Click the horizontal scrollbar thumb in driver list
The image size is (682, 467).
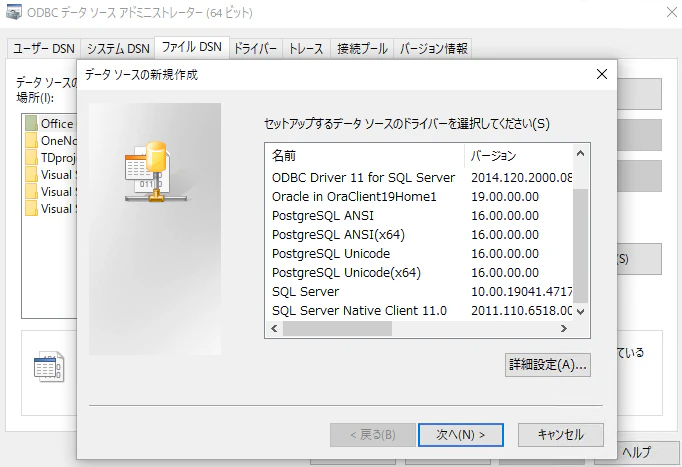(337, 328)
